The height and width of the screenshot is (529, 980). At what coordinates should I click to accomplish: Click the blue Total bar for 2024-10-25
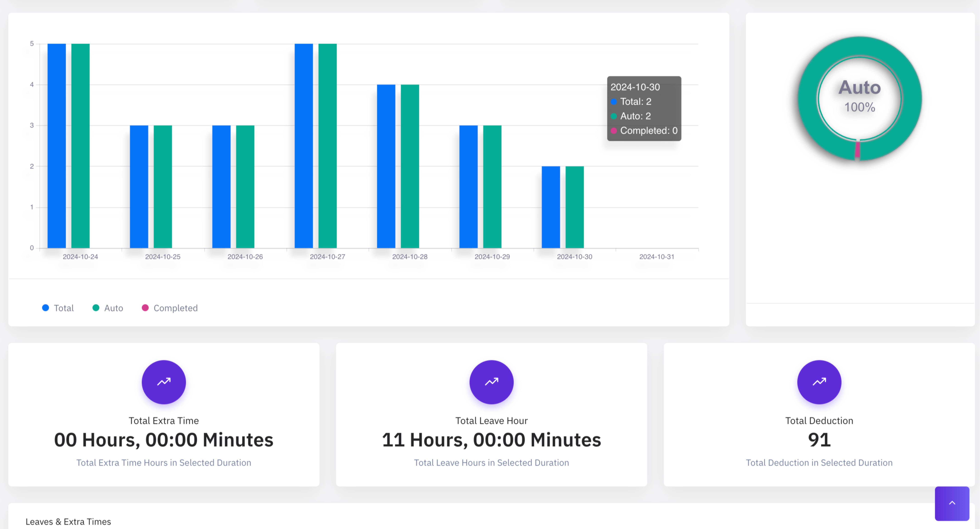[x=139, y=187]
